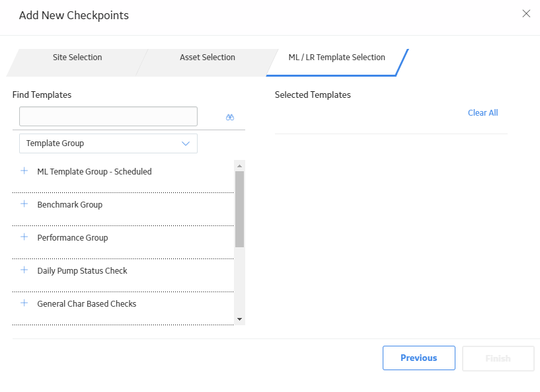Click the Finish button
Screen dimensions: 540x392
498,358
